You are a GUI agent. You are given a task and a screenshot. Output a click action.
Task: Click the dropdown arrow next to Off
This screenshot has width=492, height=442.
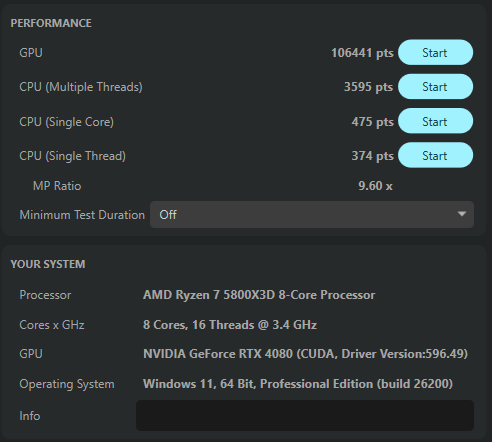pos(462,214)
